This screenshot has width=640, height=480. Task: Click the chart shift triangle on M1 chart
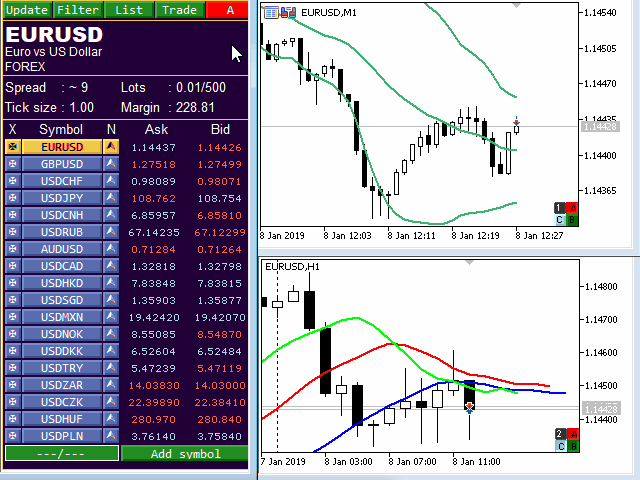(x=516, y=5)
